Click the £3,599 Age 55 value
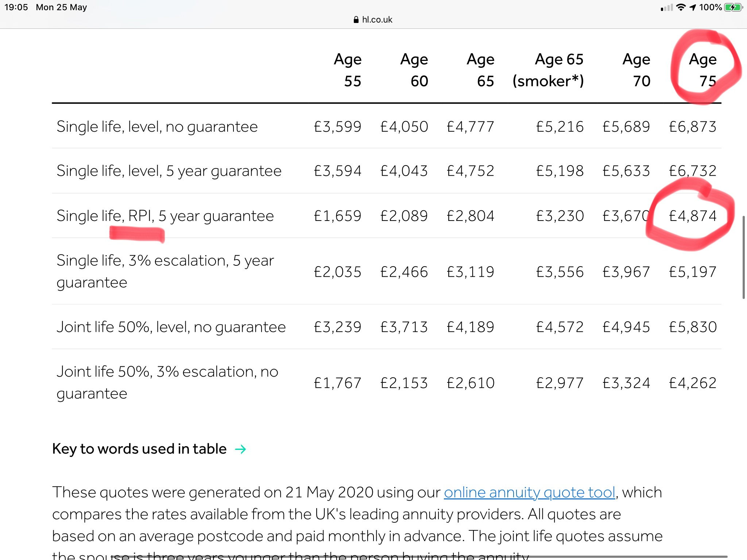747x560 pixels. [x=337, y=127]
